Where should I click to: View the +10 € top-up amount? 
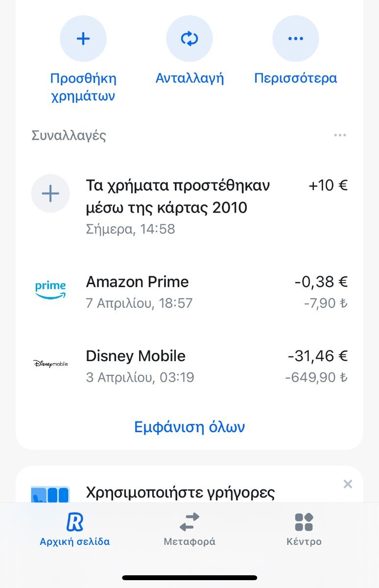[328, 186]
